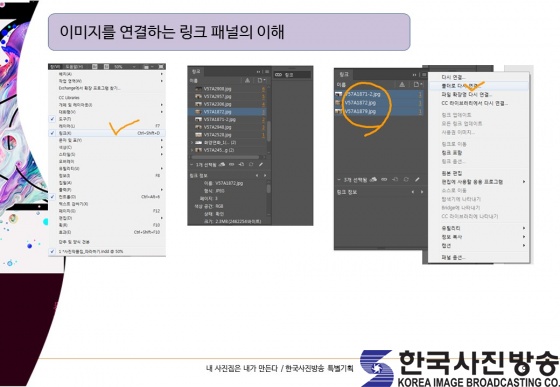The height and width of the screenshot is (387, 560).
Task: Click the horizontal scrollbar in middle Links panel
Action: click(225, 157)
